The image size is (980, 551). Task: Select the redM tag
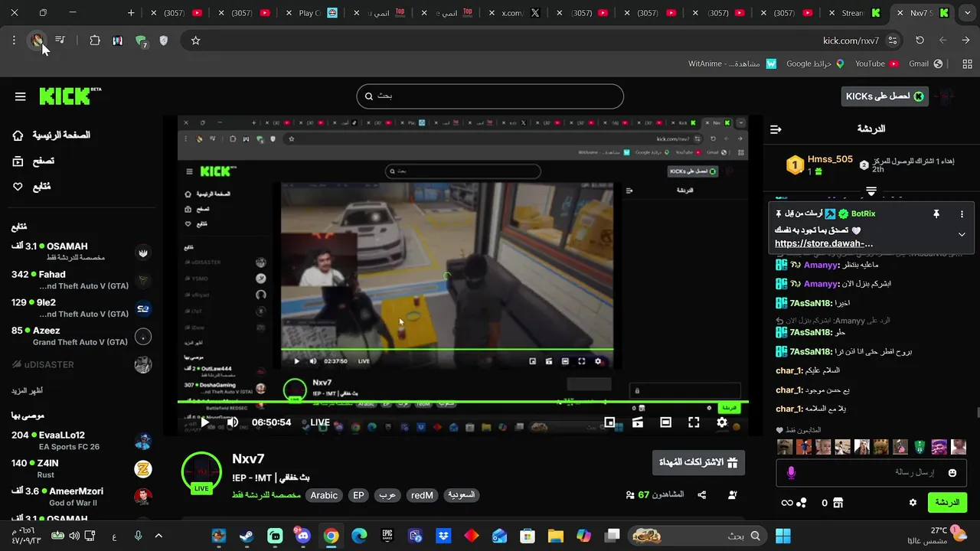tap(422, 495)
